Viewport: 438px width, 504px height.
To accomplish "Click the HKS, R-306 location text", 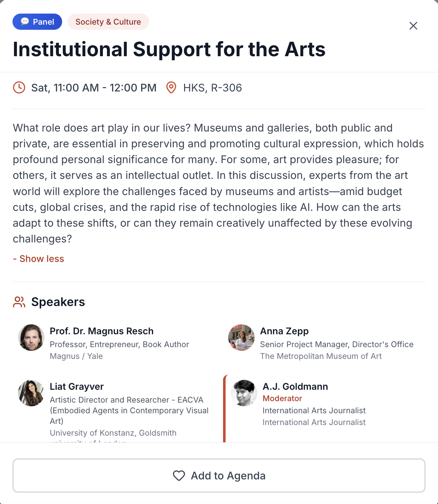I will 212,88.
